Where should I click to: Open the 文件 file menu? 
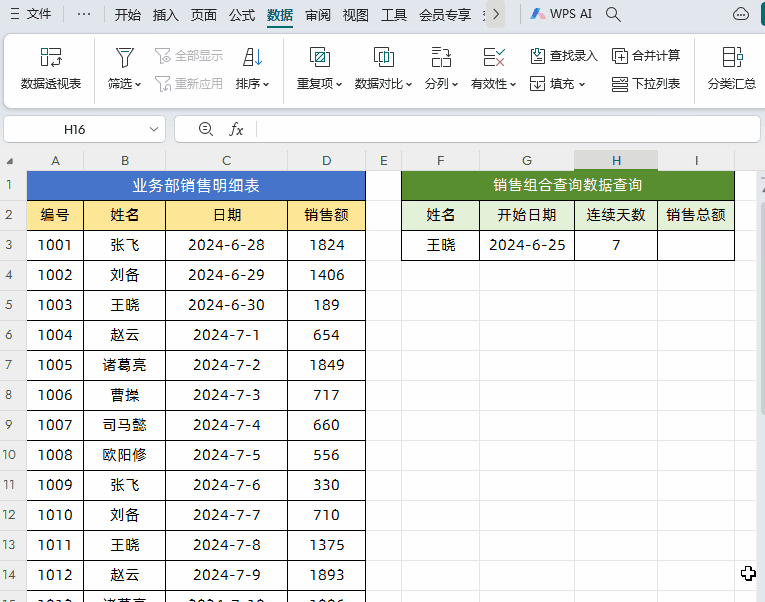click(30, 15)
